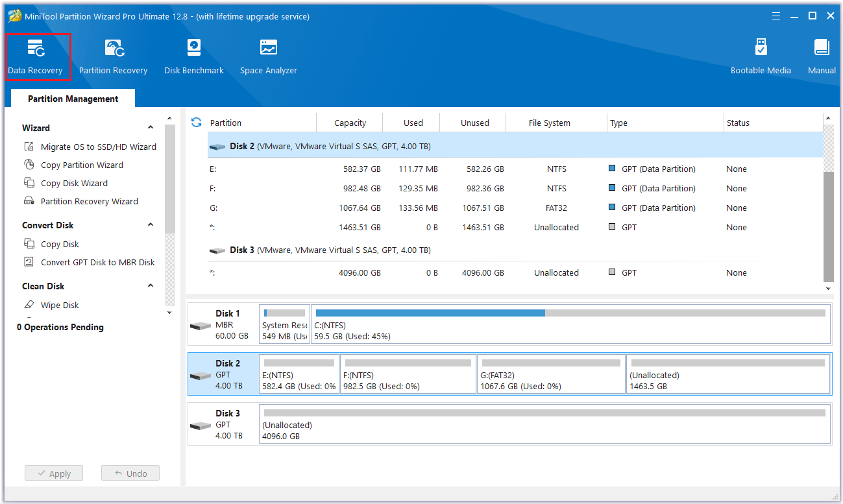
Task: Click 0 Operations Pending label
Action: tap(60, 327)
